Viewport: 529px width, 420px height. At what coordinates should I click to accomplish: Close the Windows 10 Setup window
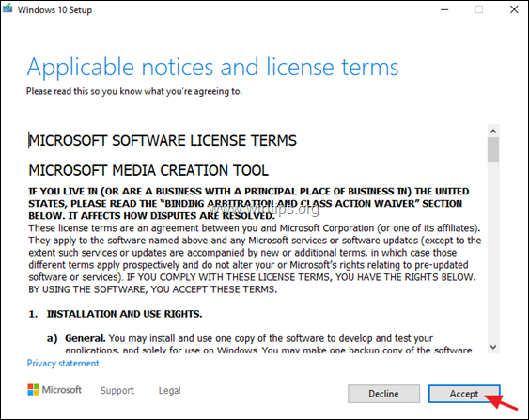point(514,9)
